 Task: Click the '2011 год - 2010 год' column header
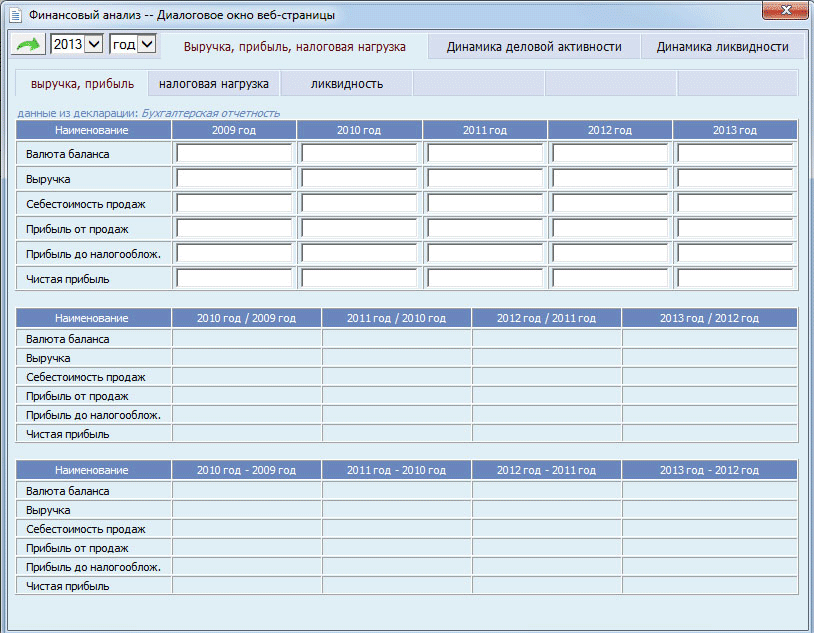(397, 470)
